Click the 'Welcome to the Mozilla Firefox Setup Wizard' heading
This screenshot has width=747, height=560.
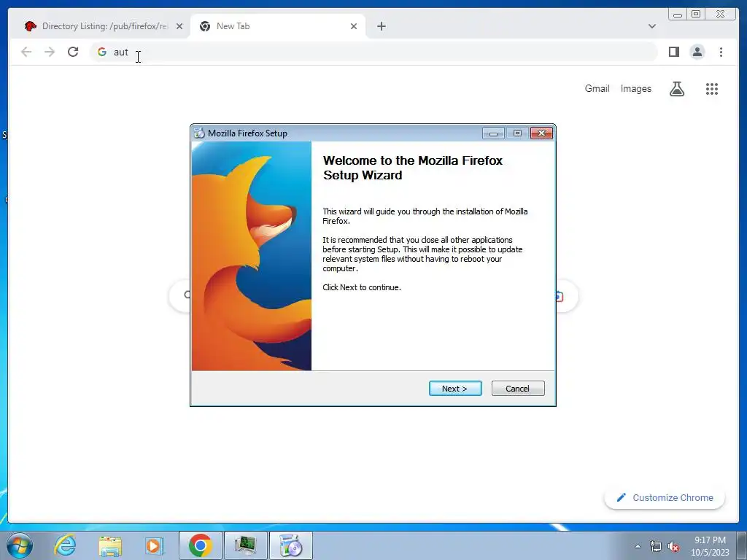[413, 168]
